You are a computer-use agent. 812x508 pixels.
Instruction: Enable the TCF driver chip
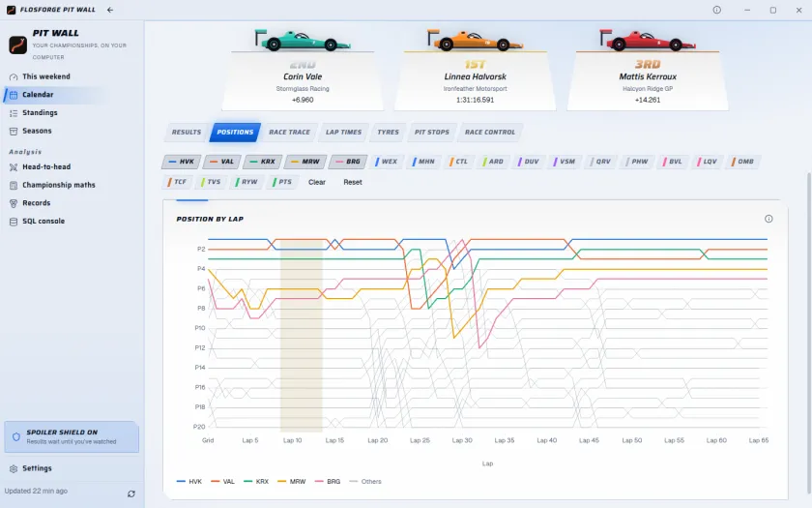(x=177, y=182)
